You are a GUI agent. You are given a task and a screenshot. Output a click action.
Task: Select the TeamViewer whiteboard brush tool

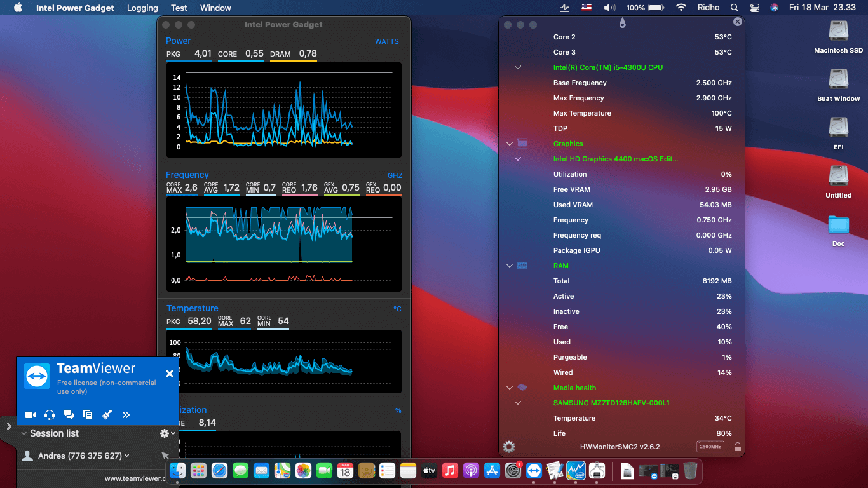pos(107,414)
